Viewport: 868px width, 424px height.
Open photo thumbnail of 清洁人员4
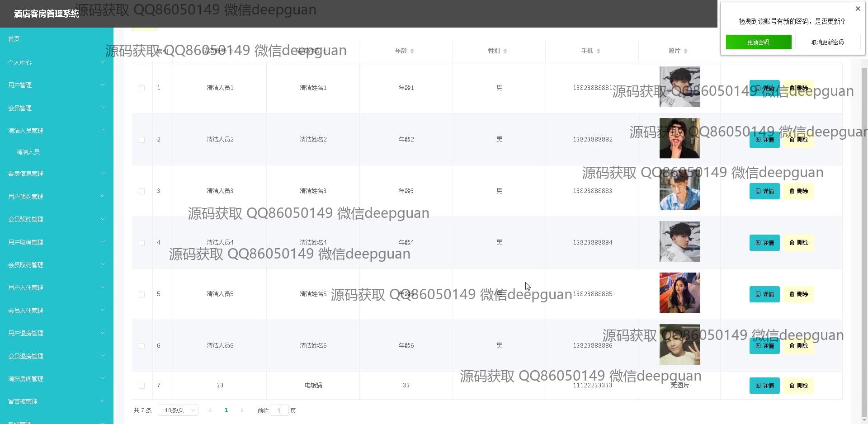(679, 241)
